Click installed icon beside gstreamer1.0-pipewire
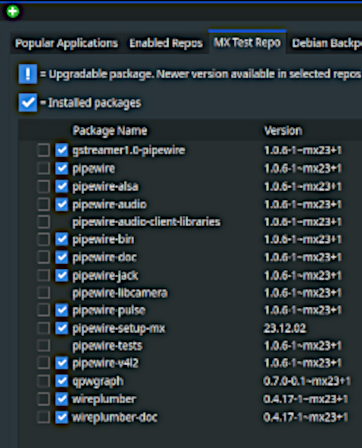Screen dimensions: 362x448 pyautogui.click(x=62, y=150)
